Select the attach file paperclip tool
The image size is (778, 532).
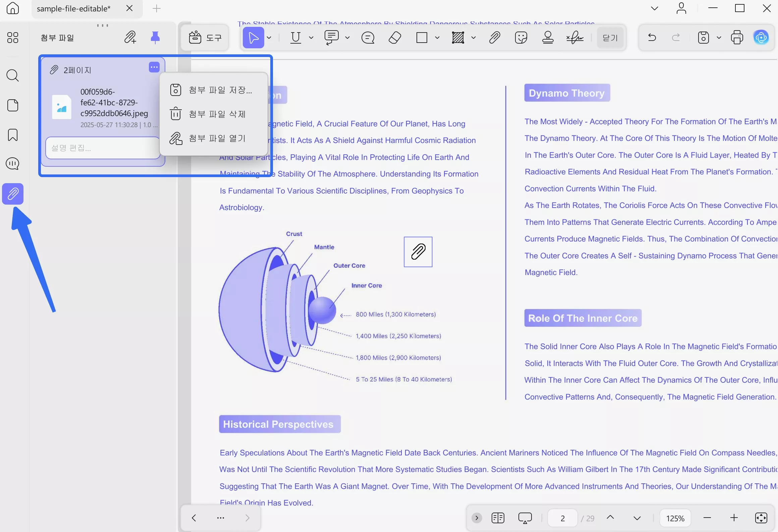(x=495, y=38)
